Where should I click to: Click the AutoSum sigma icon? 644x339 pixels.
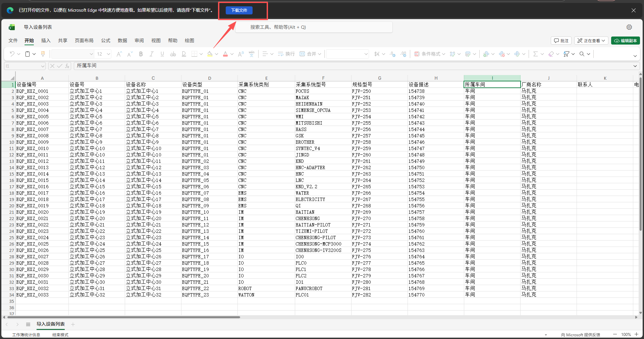[535, 54]
